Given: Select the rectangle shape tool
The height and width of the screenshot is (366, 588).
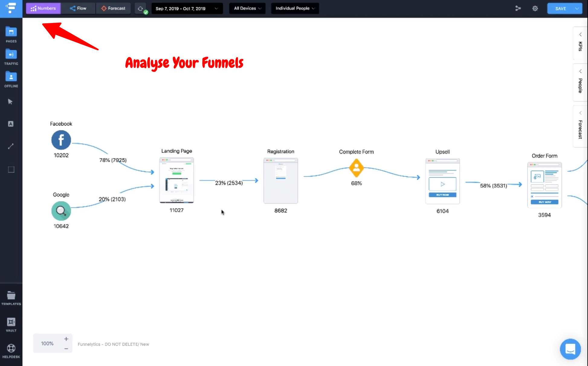Looking at the screenshot, I should point(11,169).
